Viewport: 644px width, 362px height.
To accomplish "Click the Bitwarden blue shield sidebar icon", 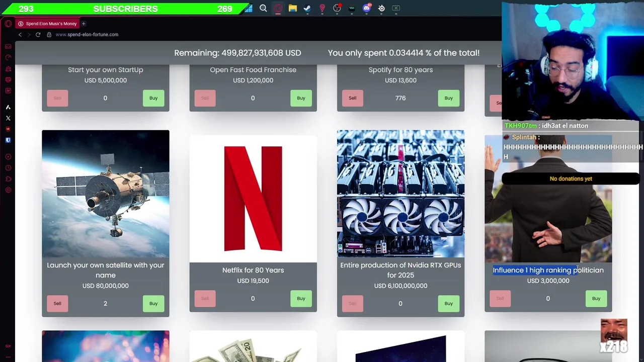I will point(8,140).
